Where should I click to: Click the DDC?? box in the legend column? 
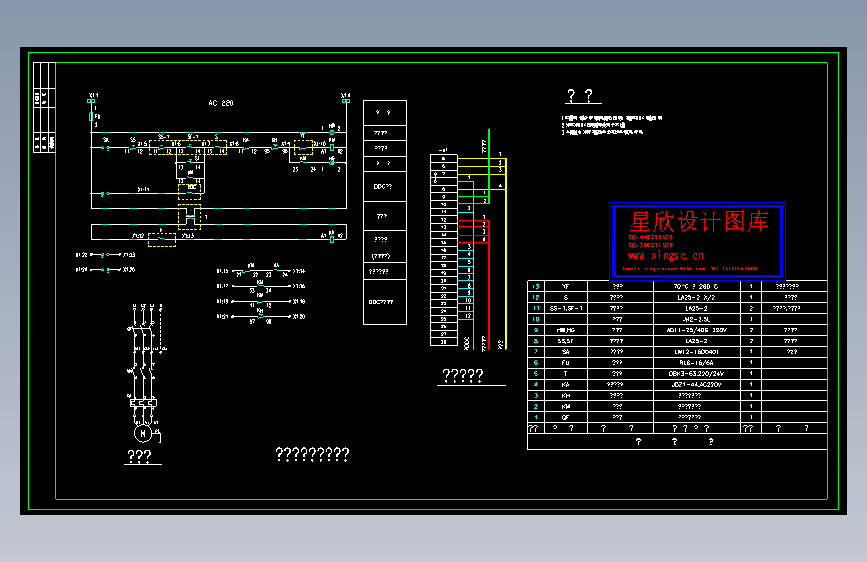385,187
